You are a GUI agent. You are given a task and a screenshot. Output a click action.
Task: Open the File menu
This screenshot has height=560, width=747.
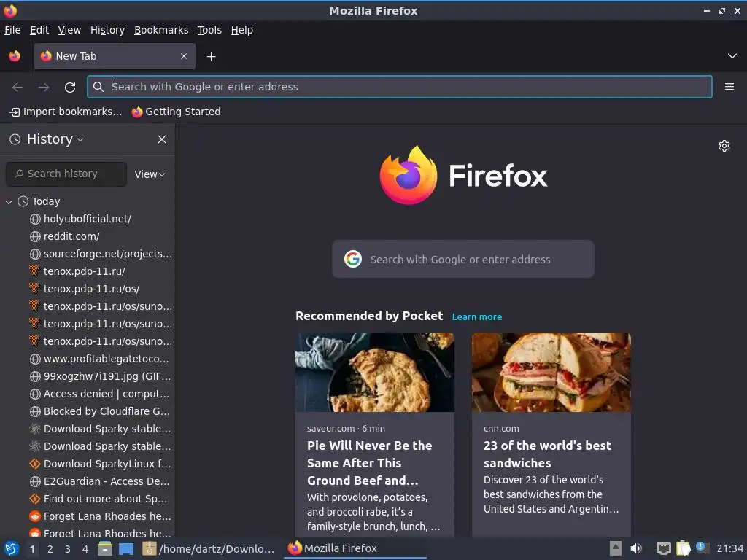click(x=12, y=30)
